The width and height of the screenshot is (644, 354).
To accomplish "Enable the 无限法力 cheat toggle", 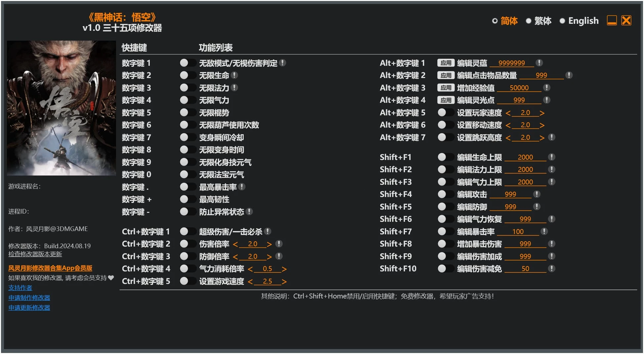I will pyautogui.click(x=188, y=88).
